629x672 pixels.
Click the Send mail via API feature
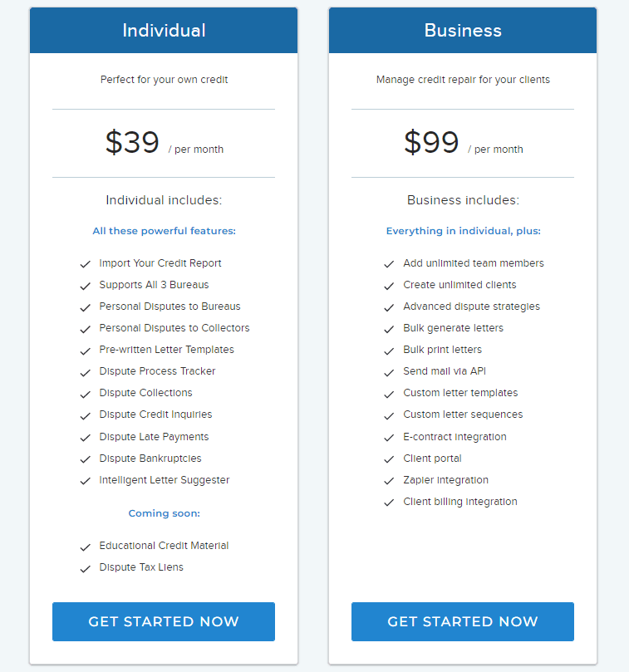click(x=445, y=371)
